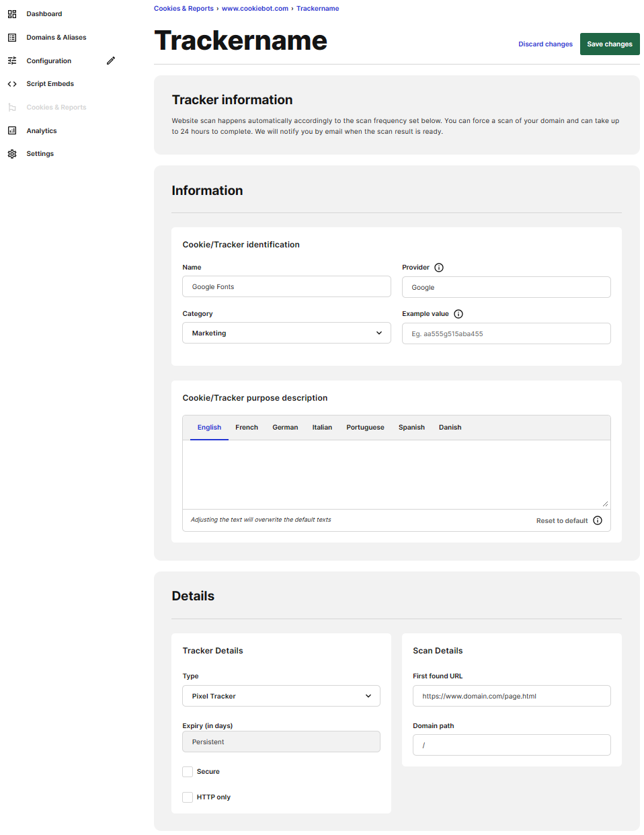Screen dimensions: 644x835
Task: Click the Save changes button
Action: click(x=610, y=44)
